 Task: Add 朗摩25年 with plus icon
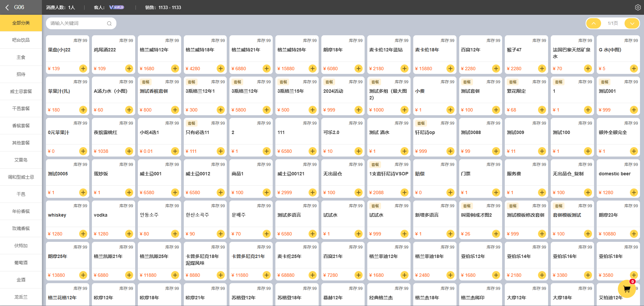click(83, 275)
